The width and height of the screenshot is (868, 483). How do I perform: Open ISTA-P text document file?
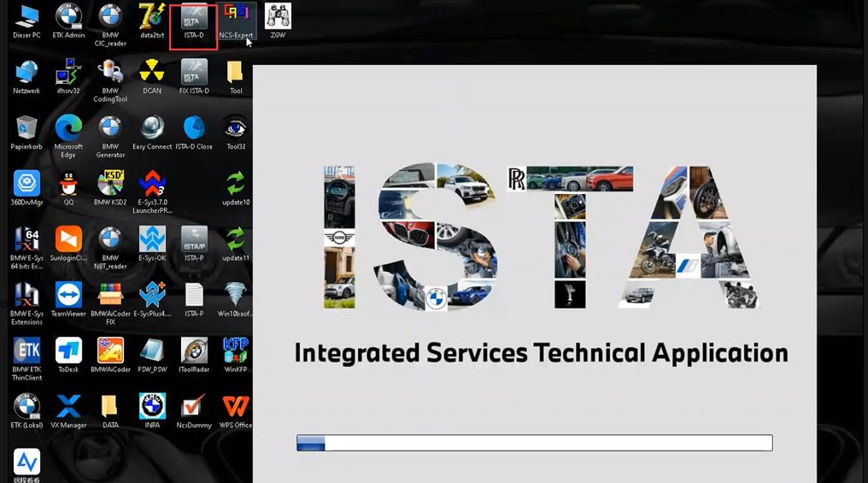coord(194,300)
